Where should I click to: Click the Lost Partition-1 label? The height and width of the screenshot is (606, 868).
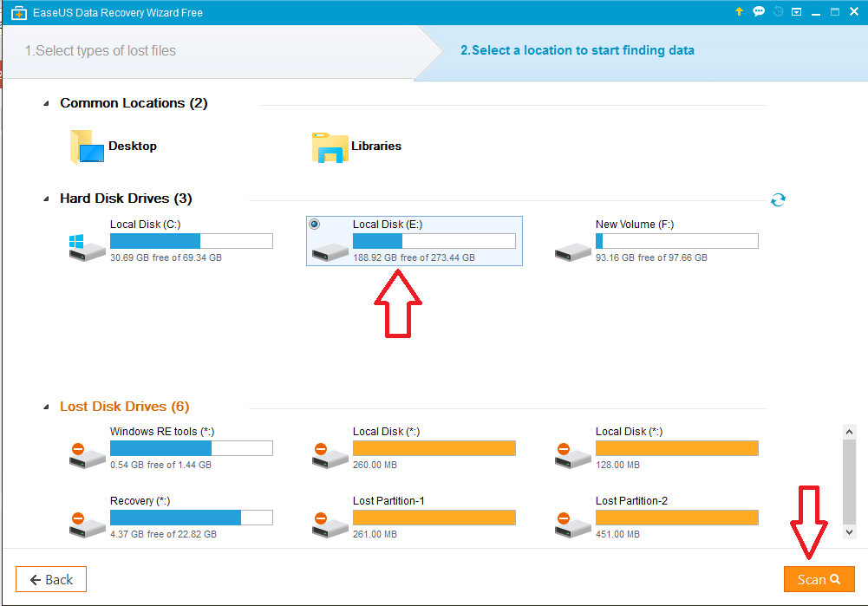[388, 501]
